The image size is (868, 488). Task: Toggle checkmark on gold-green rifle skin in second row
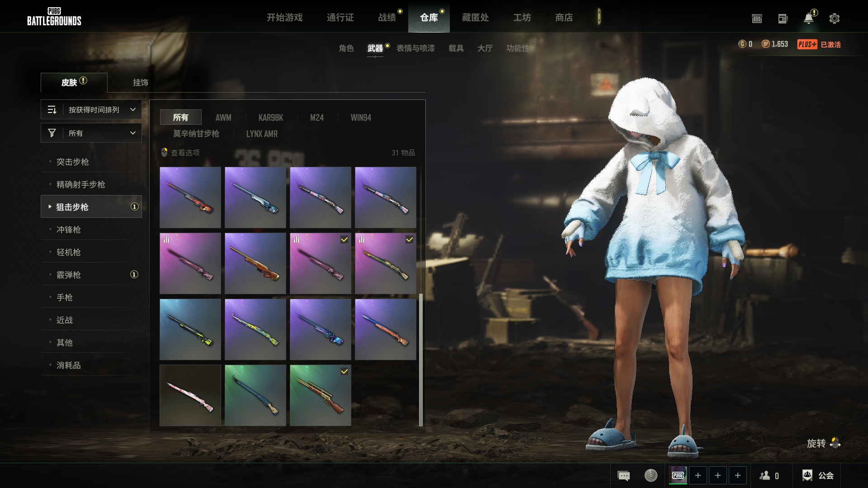click(410, 239)
